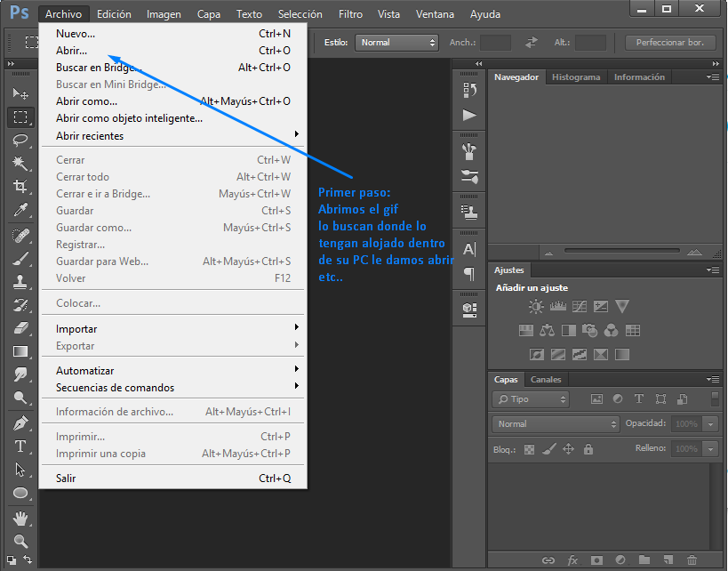Open the layer filter Tipo dropdown
The width and height of the screenshot is (728, 571).
click(x=530, y=399)
